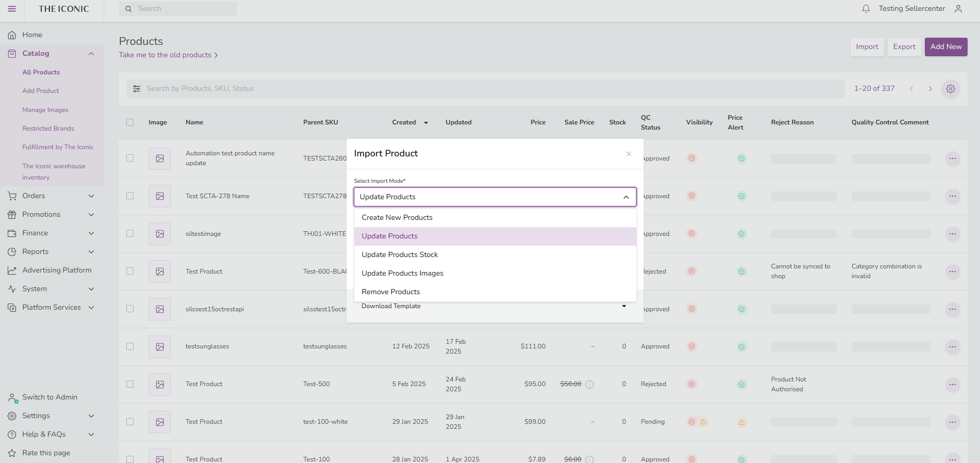980x463 pixels.
Task: Open the hamburger menu icon
Action: coord(12,9)
